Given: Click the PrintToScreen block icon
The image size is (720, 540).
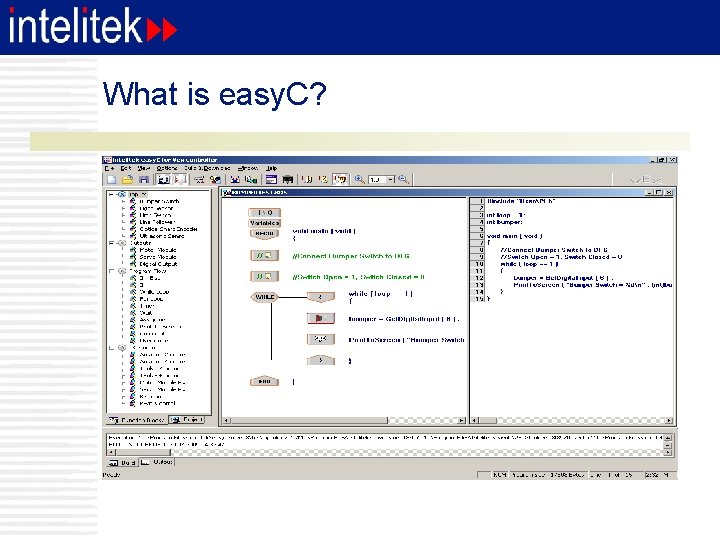Looking at the screenshot, I should point(321,339).
